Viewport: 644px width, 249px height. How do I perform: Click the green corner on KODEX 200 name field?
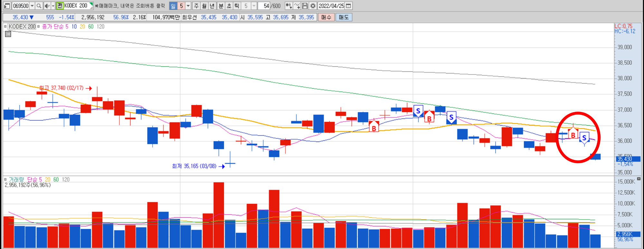coord(91,4)
